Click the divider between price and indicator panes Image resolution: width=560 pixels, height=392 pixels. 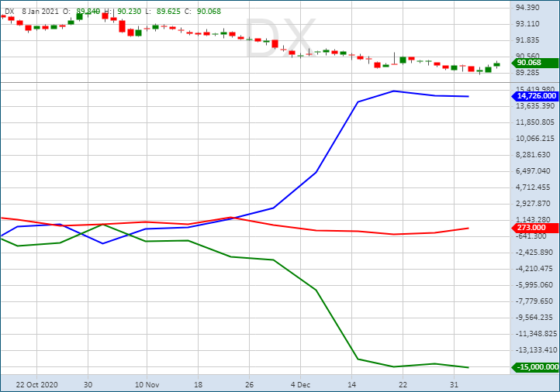click(x=256, y=81)
